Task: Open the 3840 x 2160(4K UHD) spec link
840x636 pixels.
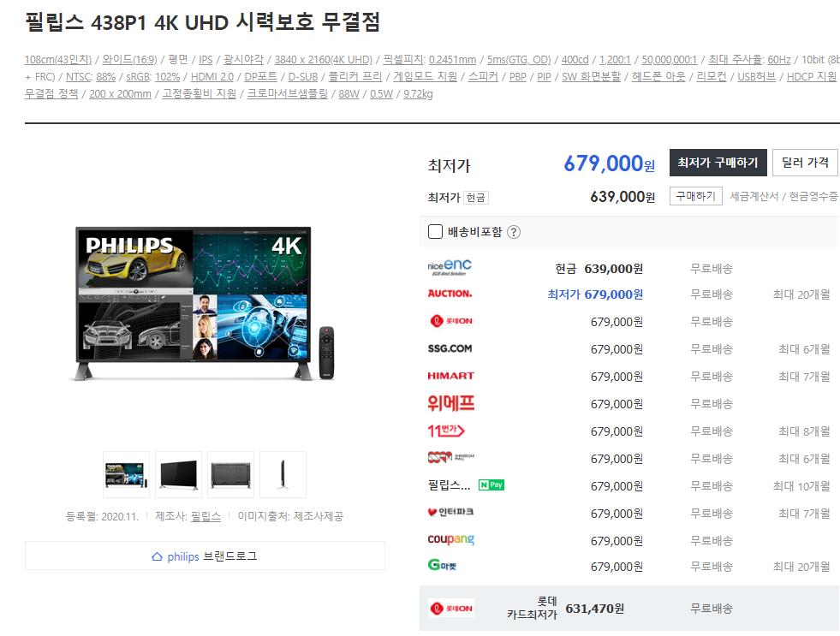Action: pyautogui.click(x=324, y=60)
